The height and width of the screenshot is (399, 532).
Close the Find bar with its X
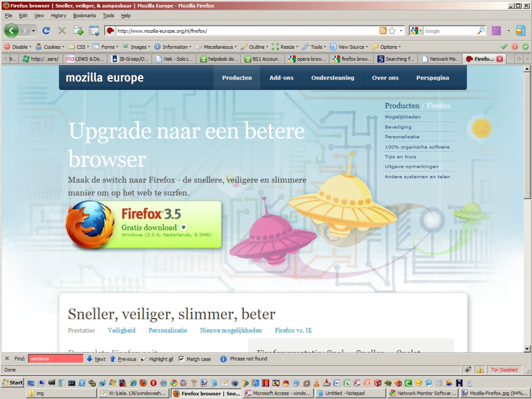[x=7, y=358]
